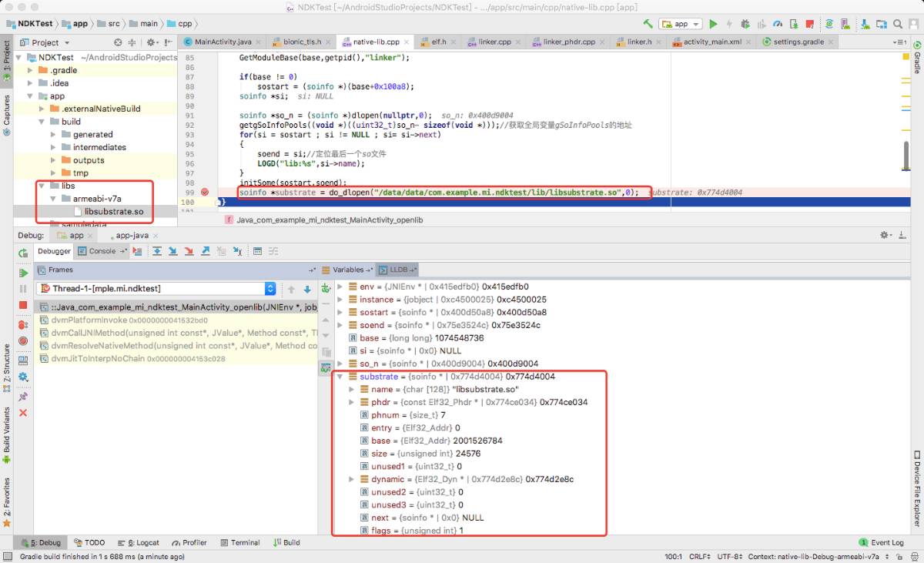Open the app run configuration dropdown
This screenshot has height=563, width=924.
(681, 24)
